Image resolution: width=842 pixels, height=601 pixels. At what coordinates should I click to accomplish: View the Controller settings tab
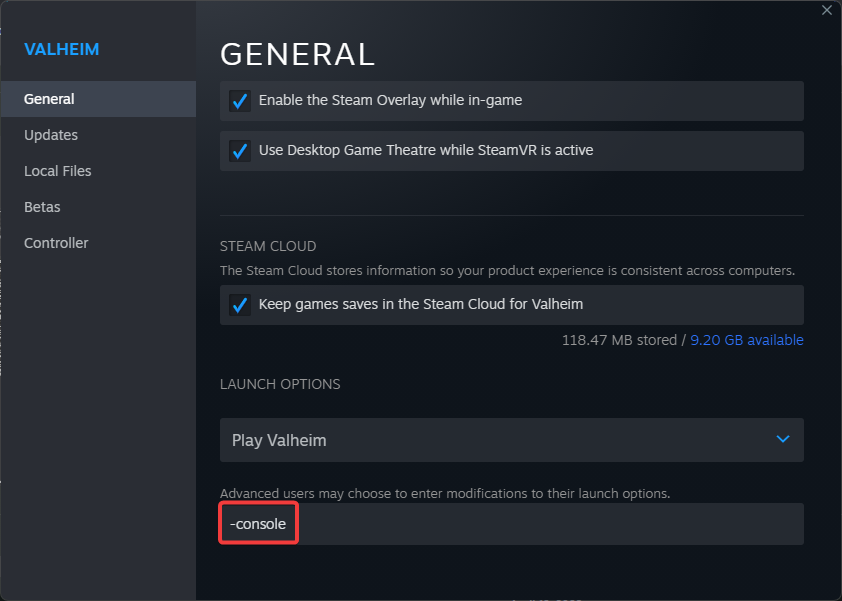click(x=56, y=242)
